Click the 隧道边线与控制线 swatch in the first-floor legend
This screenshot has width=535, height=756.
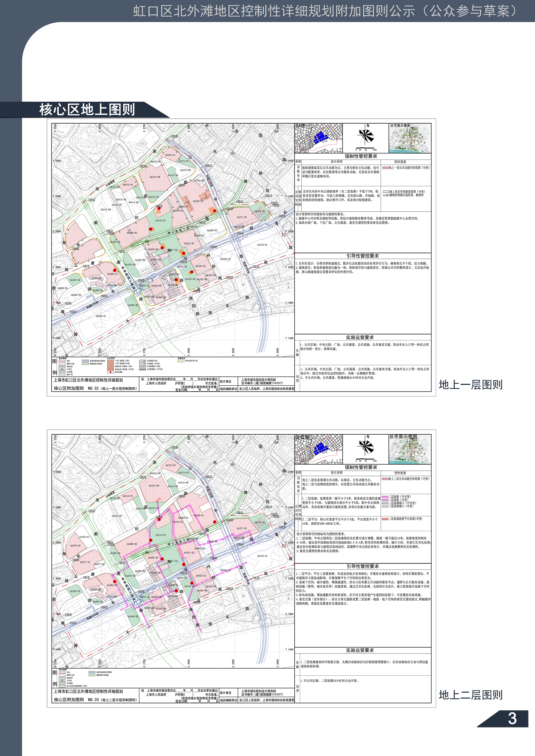pos(85,364)
